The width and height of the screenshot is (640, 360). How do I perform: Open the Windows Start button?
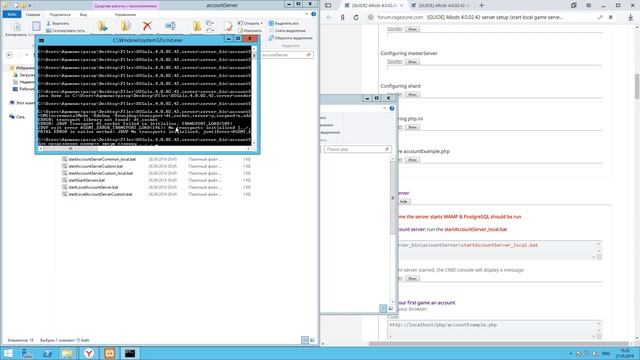[x=8, y=353]
